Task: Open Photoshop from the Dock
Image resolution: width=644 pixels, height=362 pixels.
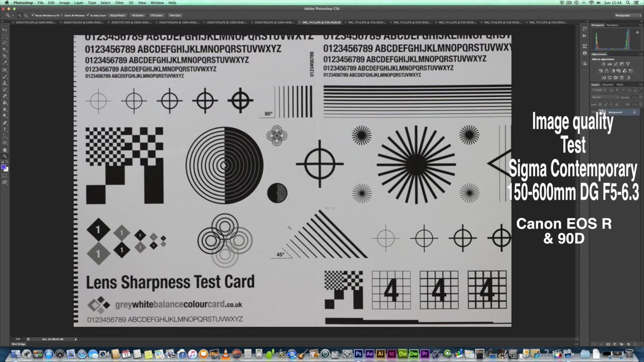Action: (358, 354)
